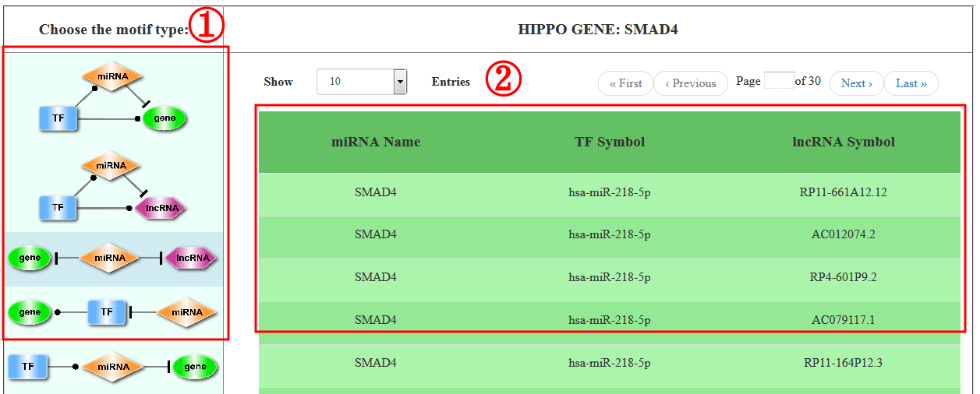Screen dimensions: 980x394
Task: Go to the Next page
Action: (856, 83)
